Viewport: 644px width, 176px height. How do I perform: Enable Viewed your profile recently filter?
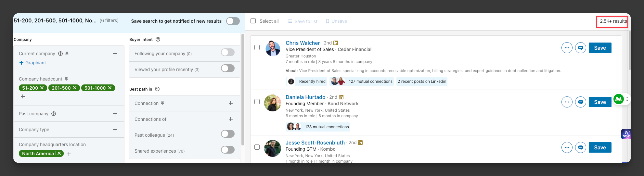point(228,68)
